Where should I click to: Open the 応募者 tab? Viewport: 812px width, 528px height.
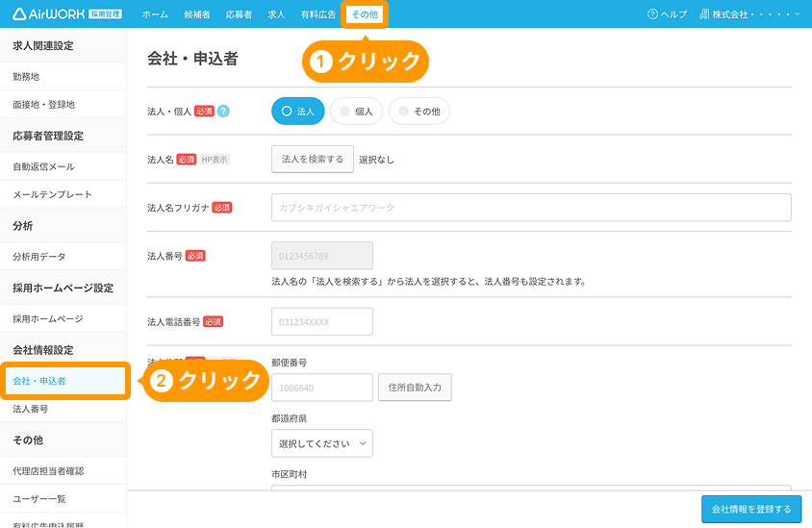tap(239, 14)
